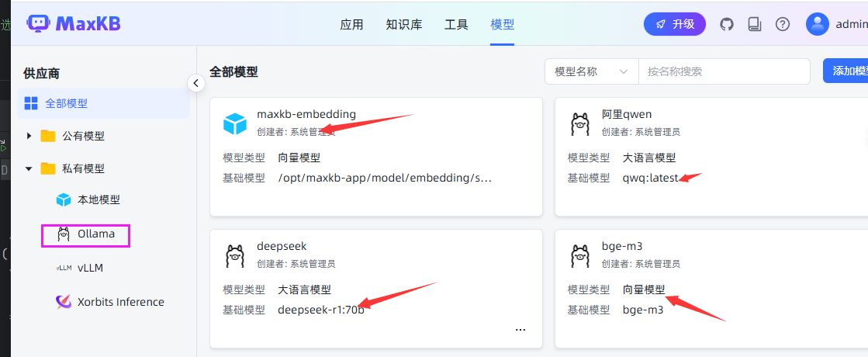Viewport: 868px width, 357px height.
Task: Switch to the 工具 tab
Action: (x=456, y=24)
